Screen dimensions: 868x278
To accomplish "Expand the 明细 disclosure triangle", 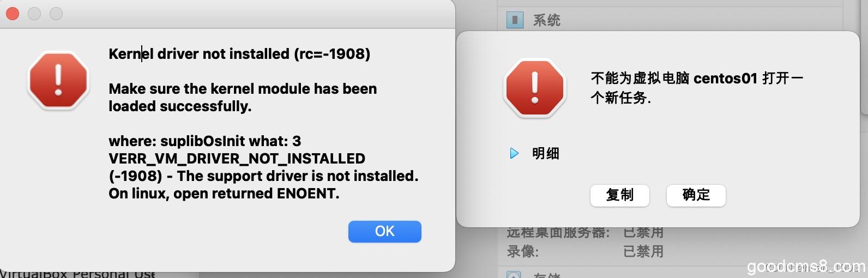I will click(x=514, y=153).
